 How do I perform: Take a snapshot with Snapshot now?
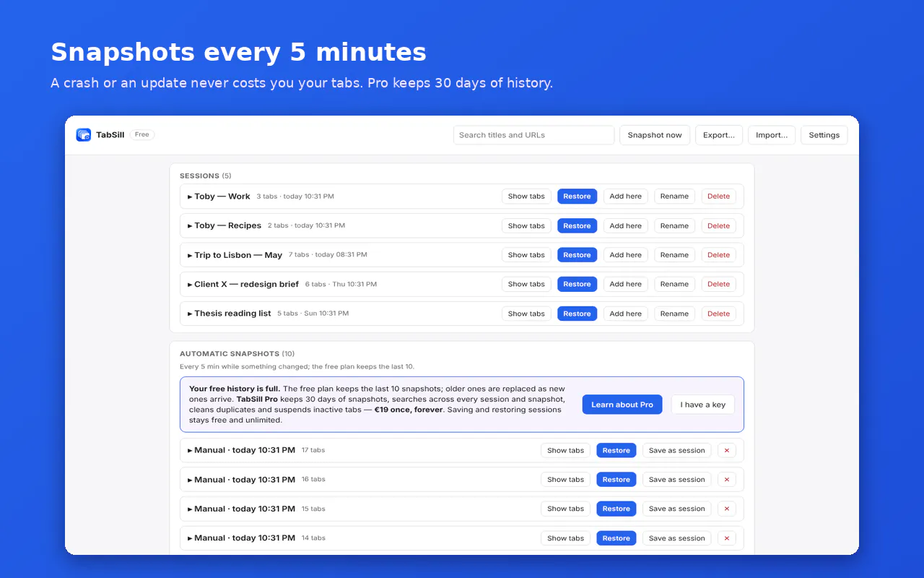pyautogui.click(x=655, y=135)
